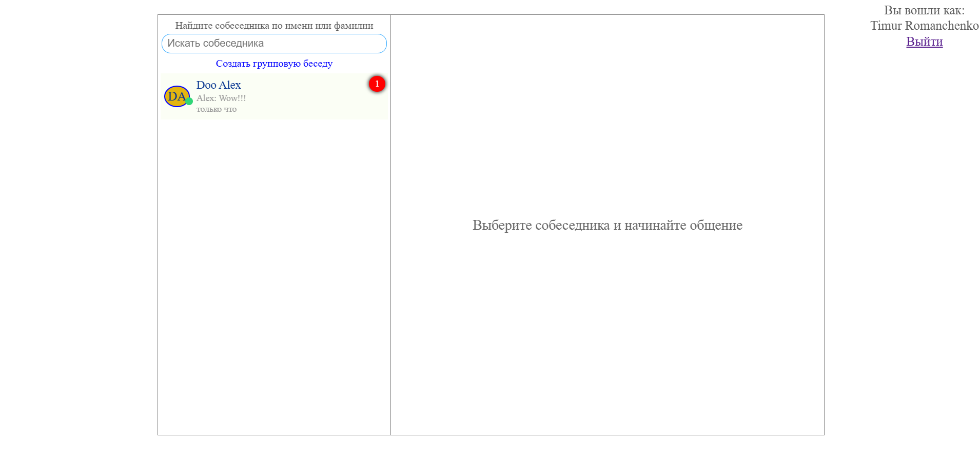Click the red unread badge showing 1
Viewport: 980px width, 461px height.
coord(377,84)
